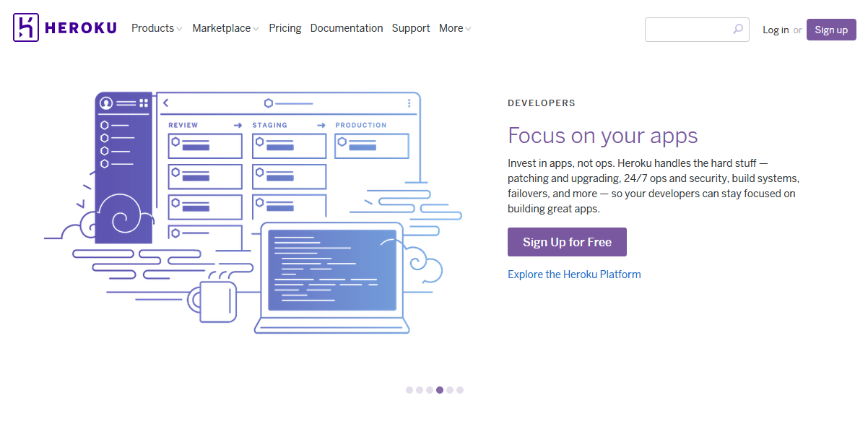Select Pricing in the top navigation

[285, 28]
